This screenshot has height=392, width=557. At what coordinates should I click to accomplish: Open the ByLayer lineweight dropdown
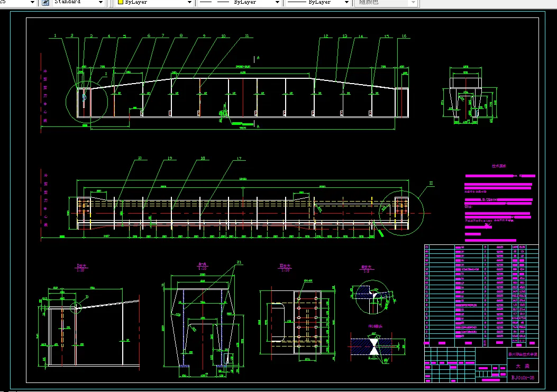[346, 3]
